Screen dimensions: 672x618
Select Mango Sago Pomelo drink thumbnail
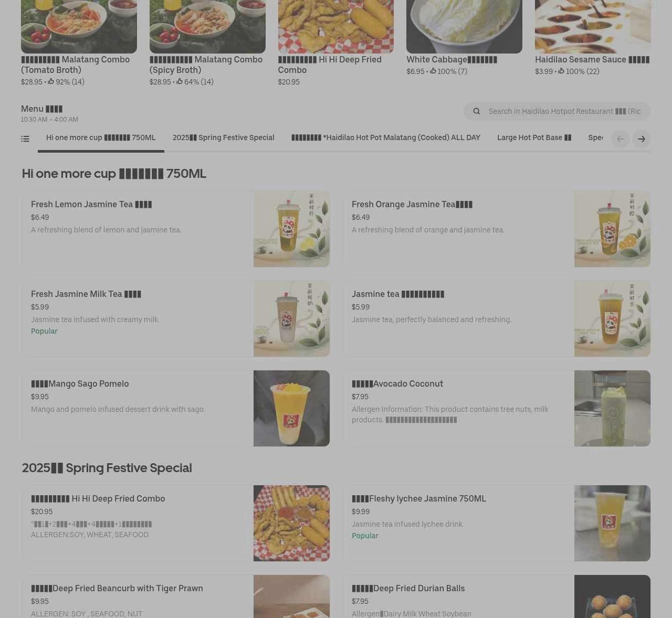[291, 408]
